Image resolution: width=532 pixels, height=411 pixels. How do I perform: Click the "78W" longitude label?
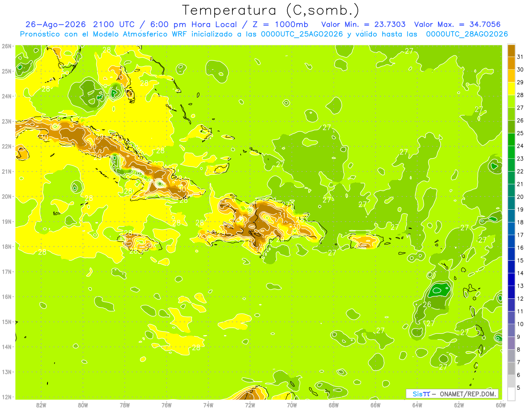point(125,405)
